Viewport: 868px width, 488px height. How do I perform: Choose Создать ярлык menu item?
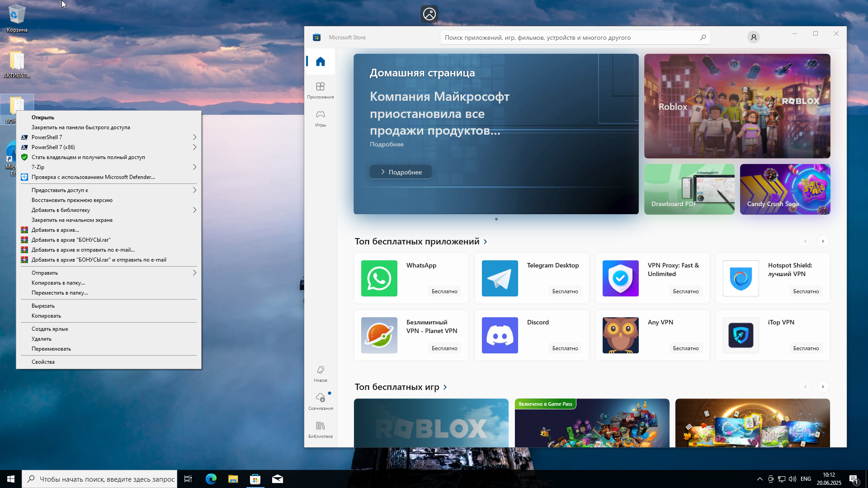[x=108, y=329]
